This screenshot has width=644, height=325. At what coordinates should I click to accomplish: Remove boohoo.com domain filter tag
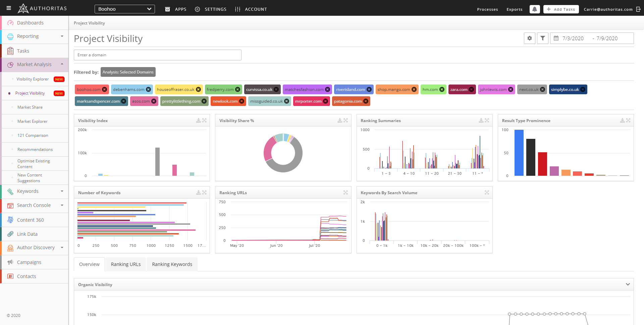click(105, 90)
